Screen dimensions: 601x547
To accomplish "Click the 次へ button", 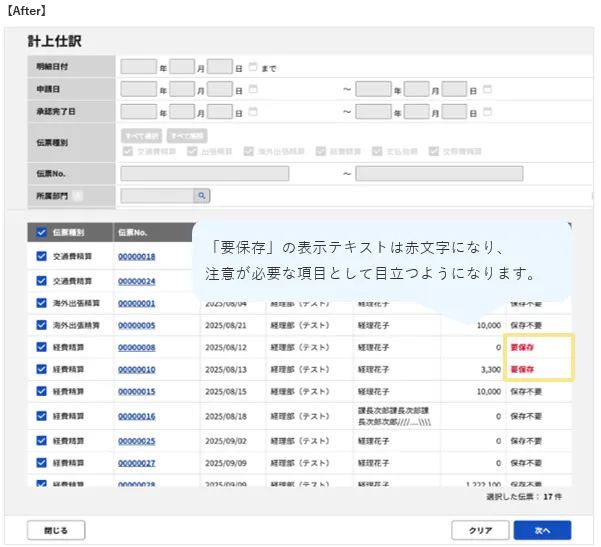I will 542,530.
